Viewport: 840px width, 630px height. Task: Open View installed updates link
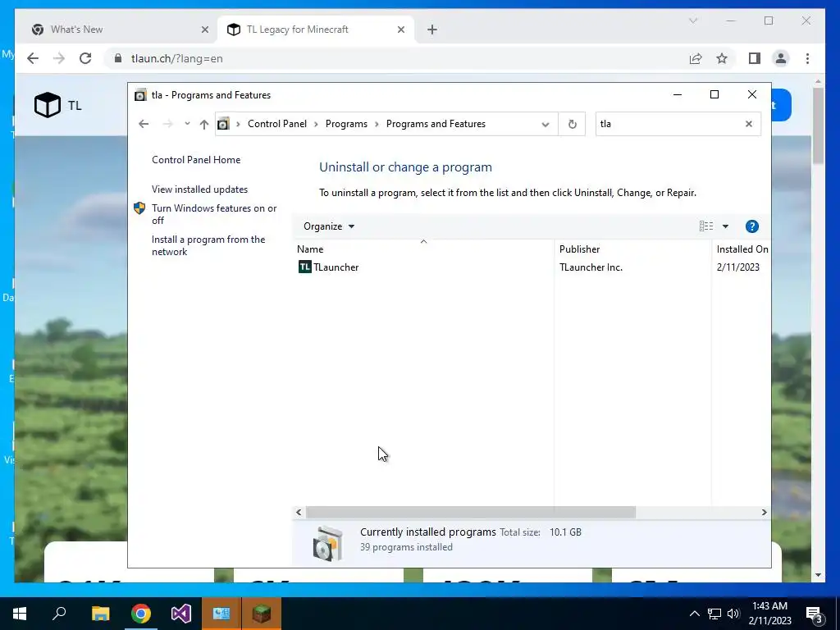[199, 189]
